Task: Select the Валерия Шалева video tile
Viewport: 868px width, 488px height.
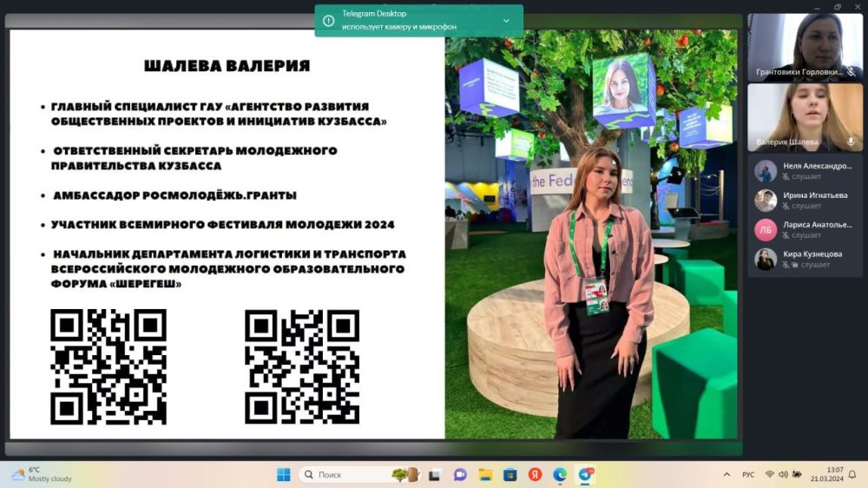Action: 805,117
